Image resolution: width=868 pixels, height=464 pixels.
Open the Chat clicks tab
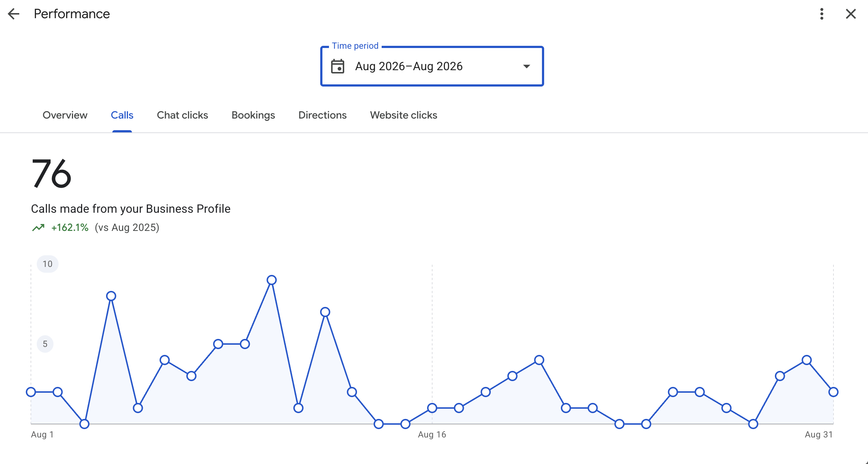pos(182,115)
